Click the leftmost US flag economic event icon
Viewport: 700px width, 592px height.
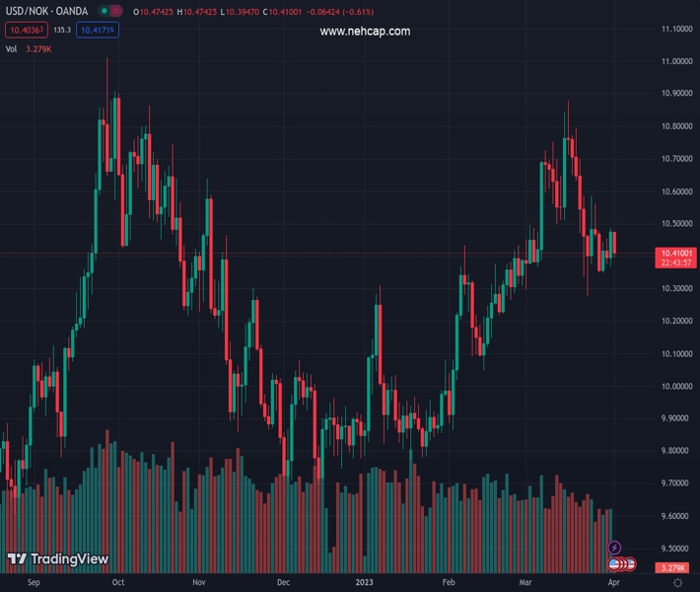coord(614,564)
